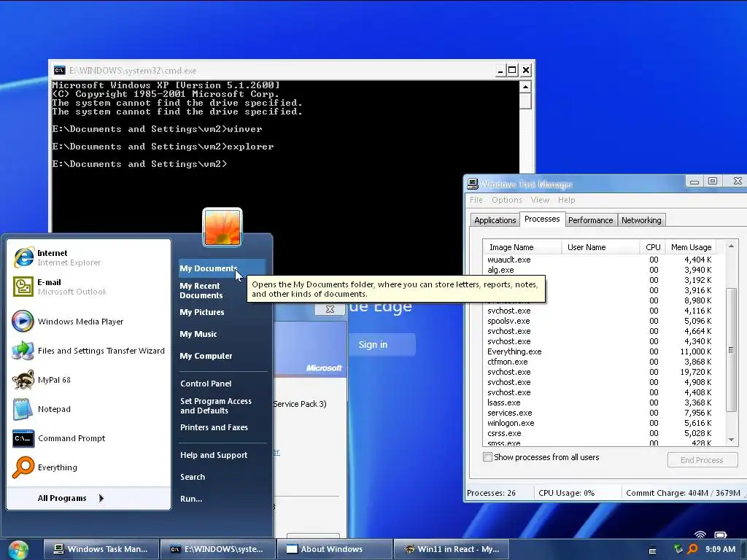Click the End Process button

pyautogui.click(x=703, y=460)
